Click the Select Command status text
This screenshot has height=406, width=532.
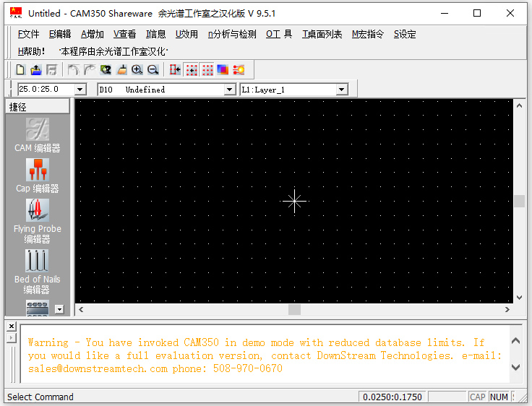point(40,397)
